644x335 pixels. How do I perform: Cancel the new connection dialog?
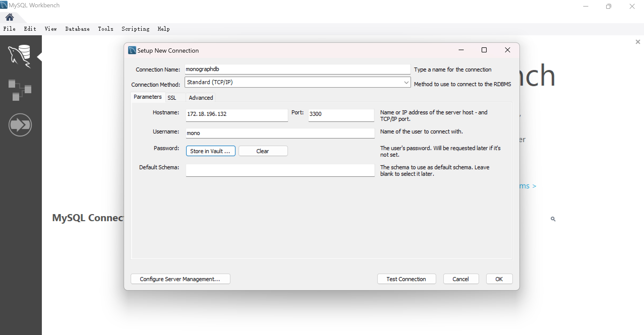click(x=461, y=279)
